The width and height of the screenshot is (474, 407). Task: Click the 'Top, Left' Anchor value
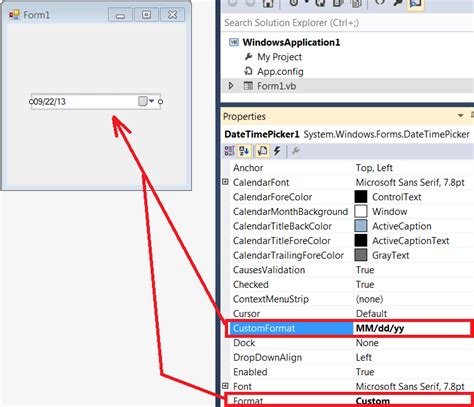tap(374, 168)
